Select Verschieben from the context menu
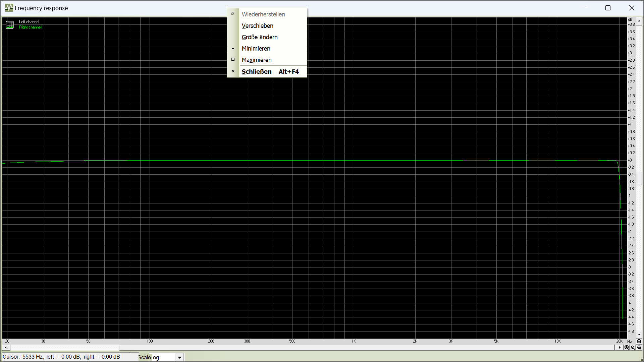The image size is (644, 362). tap(257, 26)
